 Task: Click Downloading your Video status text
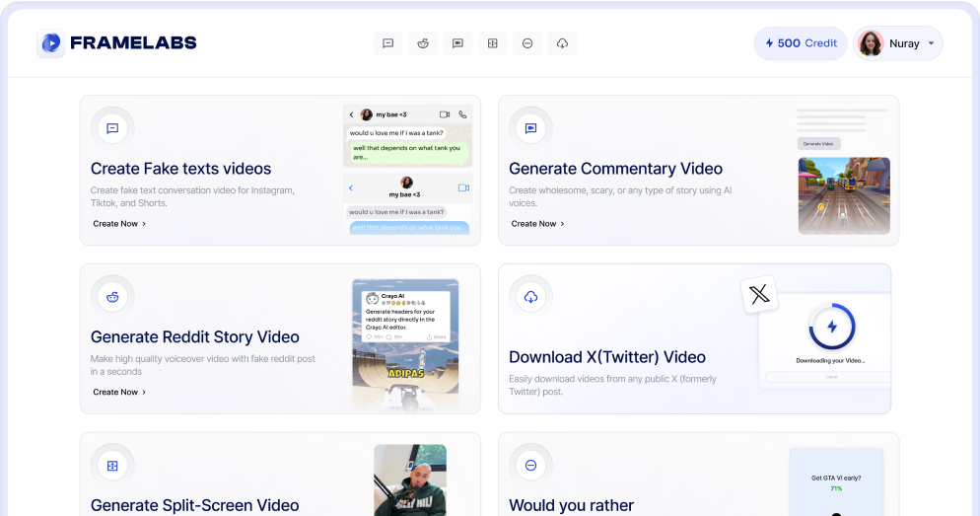830,361
